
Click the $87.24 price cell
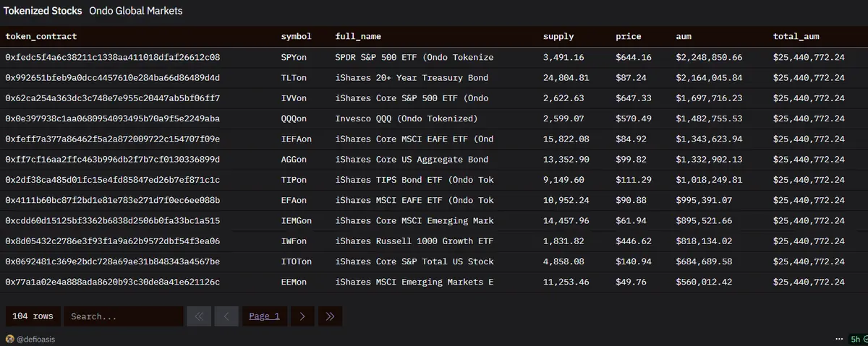[631, 77]
